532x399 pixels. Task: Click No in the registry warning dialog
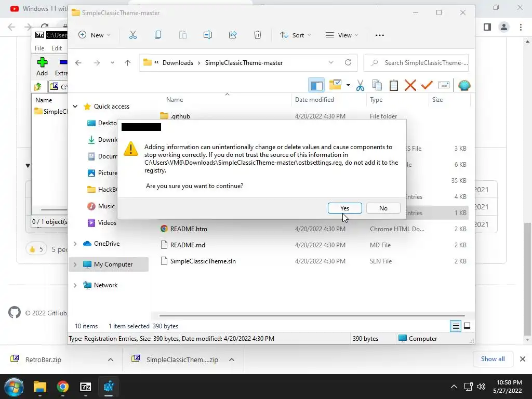(x=383, y=208)
